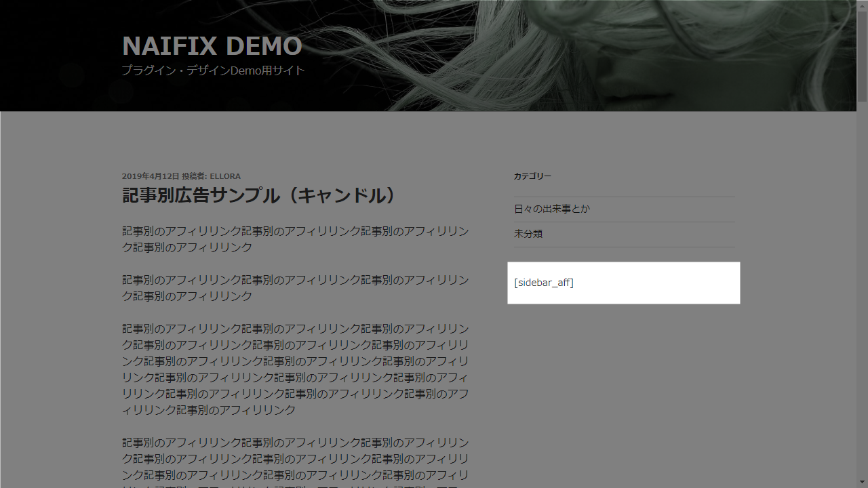Click the [sidebar_aff] shortcode text
Screen dimensions: 868x488
(544, 283)
